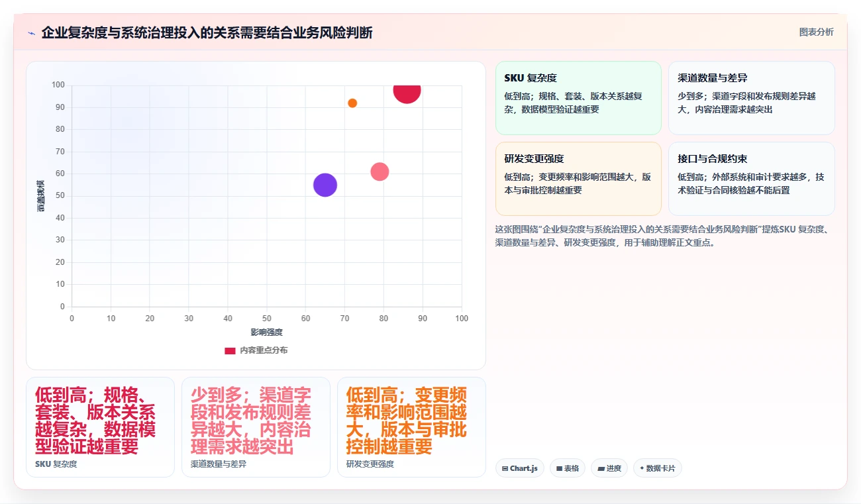Click description text under 研发变更强度 yellow card
Viewport: 861px width, 504px height.
tap(578, 183)
